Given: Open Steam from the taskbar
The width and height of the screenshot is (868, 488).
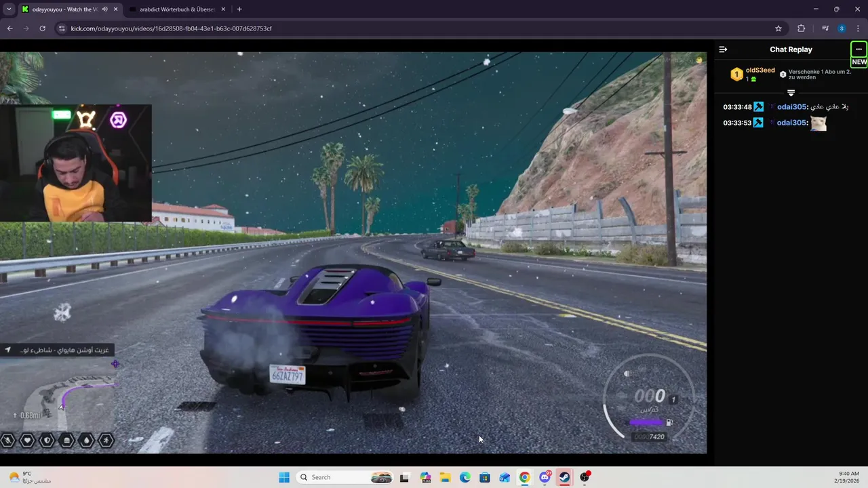Looking at the screenshot, I should 564,477.
